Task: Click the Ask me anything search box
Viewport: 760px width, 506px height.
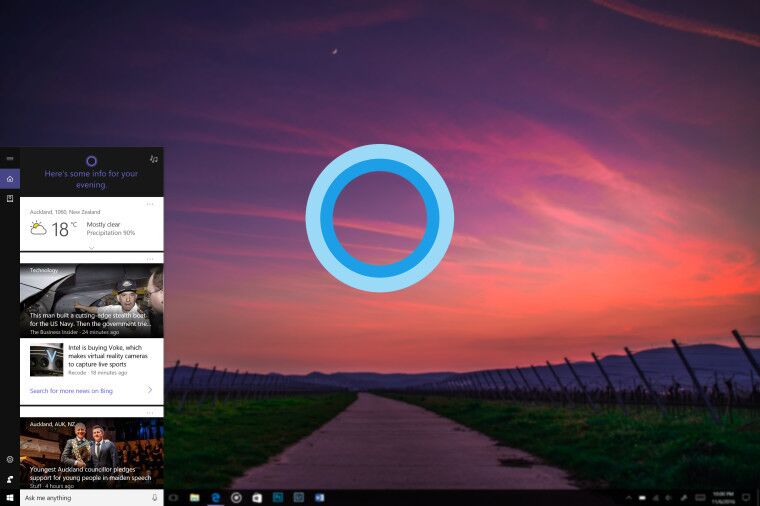Action: pyautogui.click(x=80, y=497)
